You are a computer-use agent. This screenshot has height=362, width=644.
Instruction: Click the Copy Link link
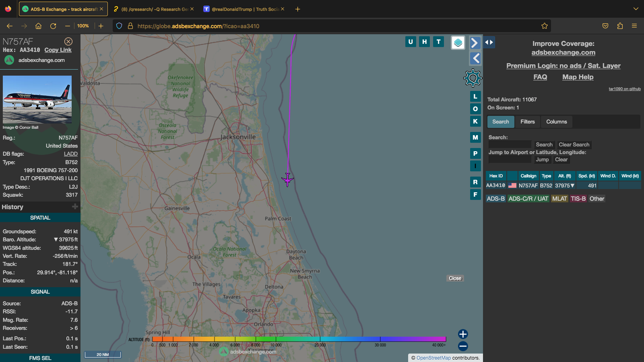58,50
